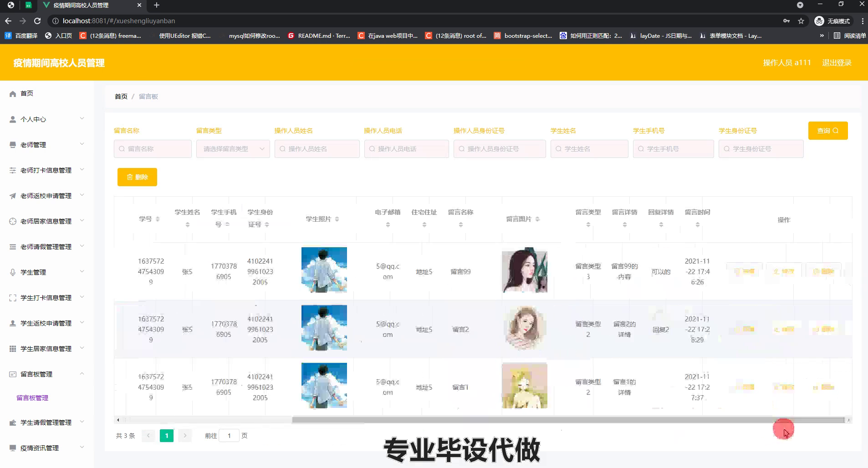Click the sort arrows under 留言详情 header
Image resolution: width=868 pixels, height=468 pixels.
pyautogui.click(x=625, y=224)
